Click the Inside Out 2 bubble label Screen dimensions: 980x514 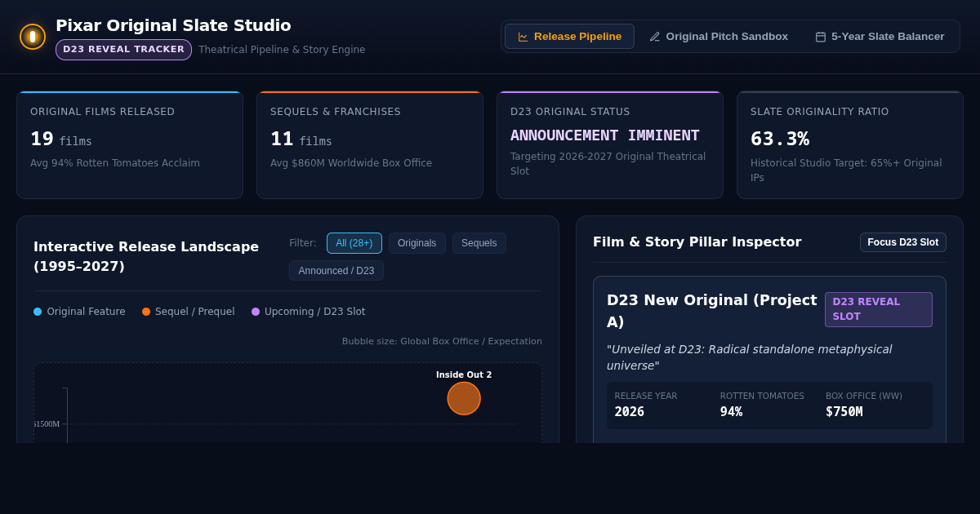click(x=464, y=375)
